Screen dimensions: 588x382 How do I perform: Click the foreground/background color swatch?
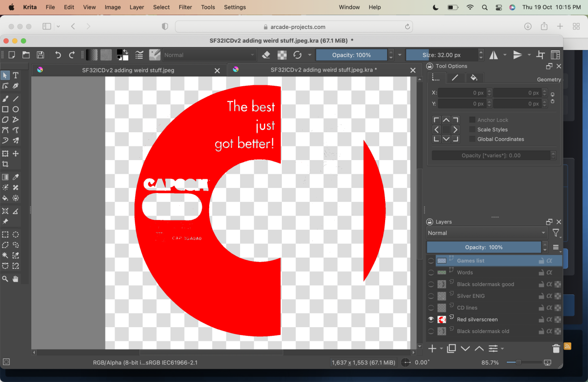(x=122, y=55)
